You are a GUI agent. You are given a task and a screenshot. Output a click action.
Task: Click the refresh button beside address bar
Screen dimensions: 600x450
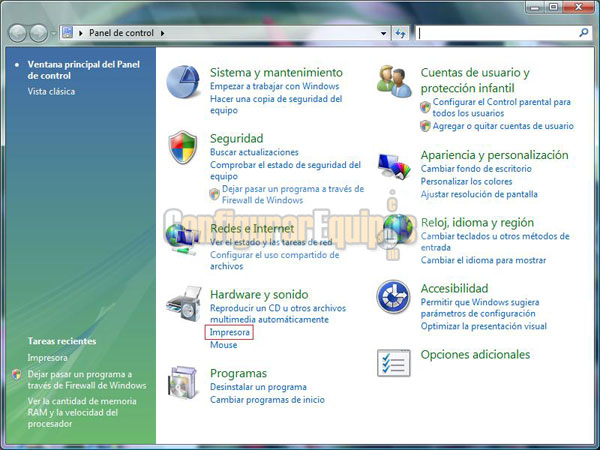400,33
